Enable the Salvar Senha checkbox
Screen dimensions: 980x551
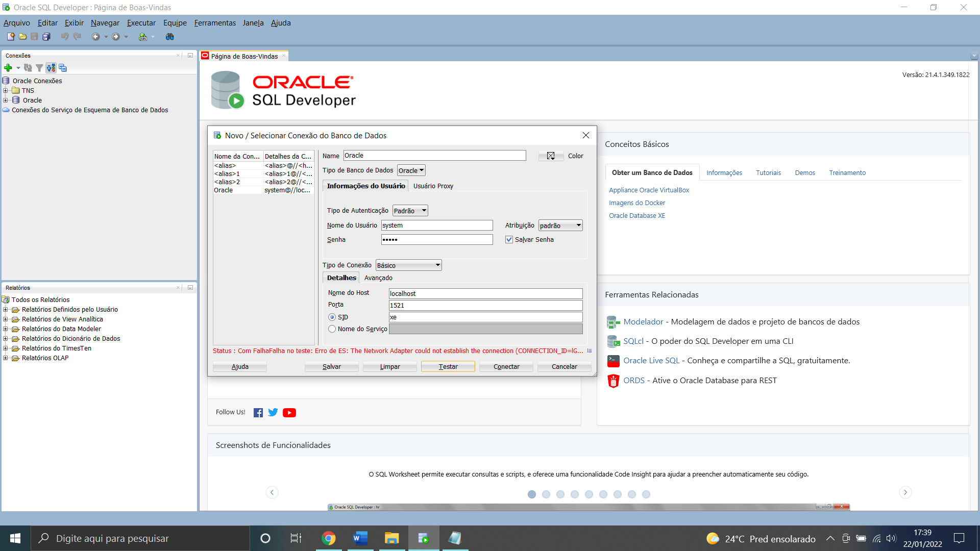pos(509,240)
